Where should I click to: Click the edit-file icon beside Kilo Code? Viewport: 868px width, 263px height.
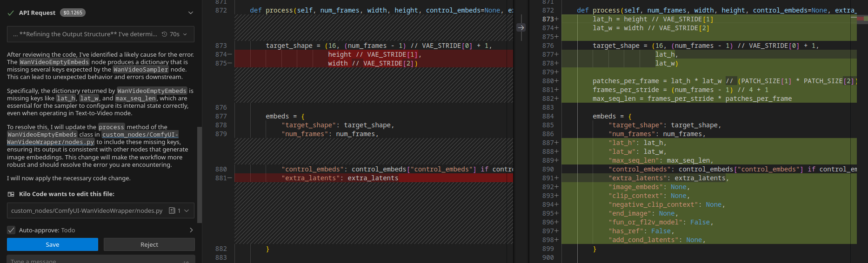point(11,194)
